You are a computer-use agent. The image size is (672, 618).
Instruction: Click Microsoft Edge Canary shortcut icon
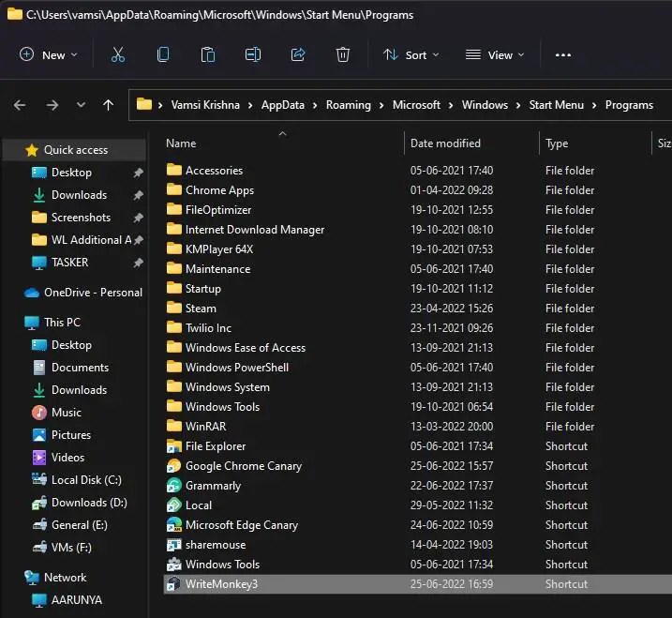pyautogui.click(x=174, y=525)
